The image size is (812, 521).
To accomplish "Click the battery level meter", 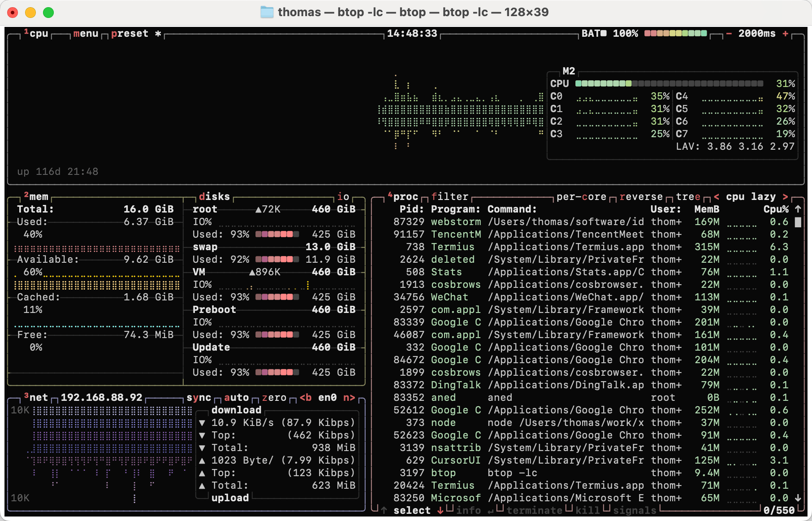I will [675, 34].
